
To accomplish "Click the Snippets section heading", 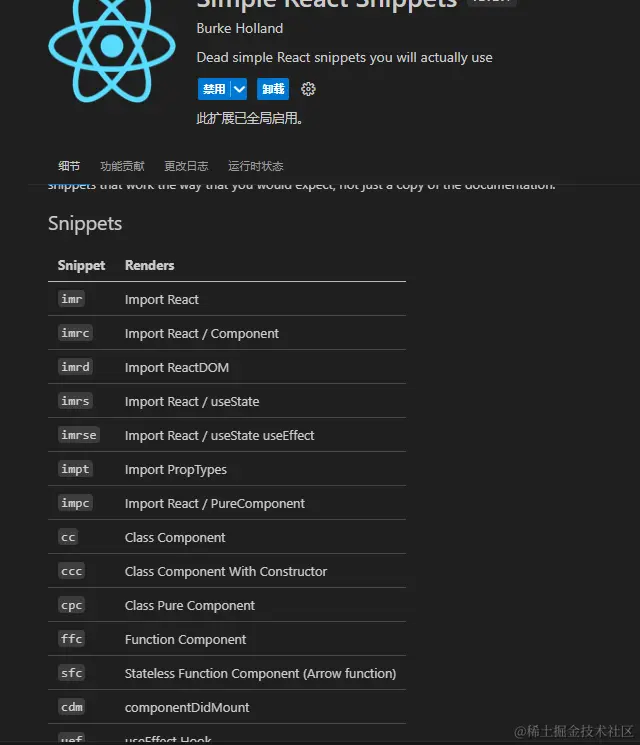I will click(85, 223).
